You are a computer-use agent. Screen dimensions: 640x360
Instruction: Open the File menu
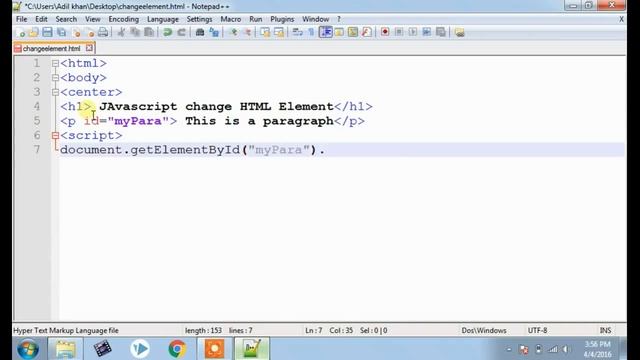(22, 19)
